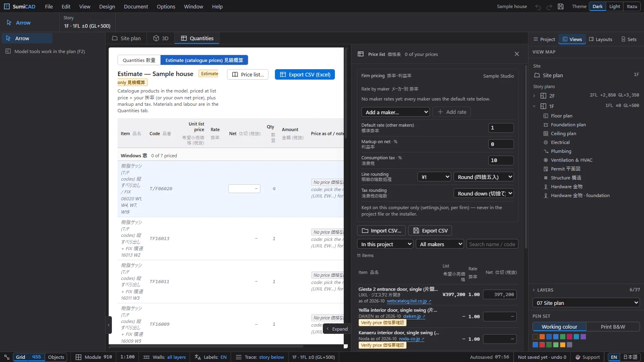Viewport: 644px width, 362px height.
Task: Open the All makers filter dropdown
Action: click(x=440, y=244)
